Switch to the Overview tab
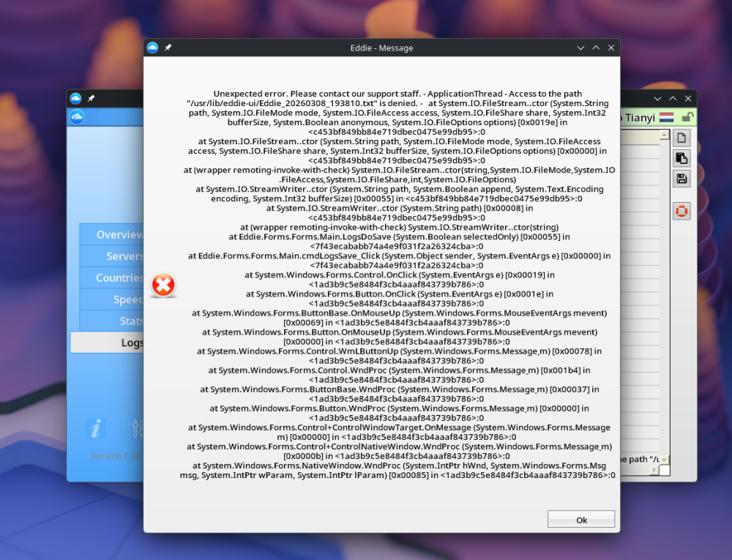 coord(117,234)
